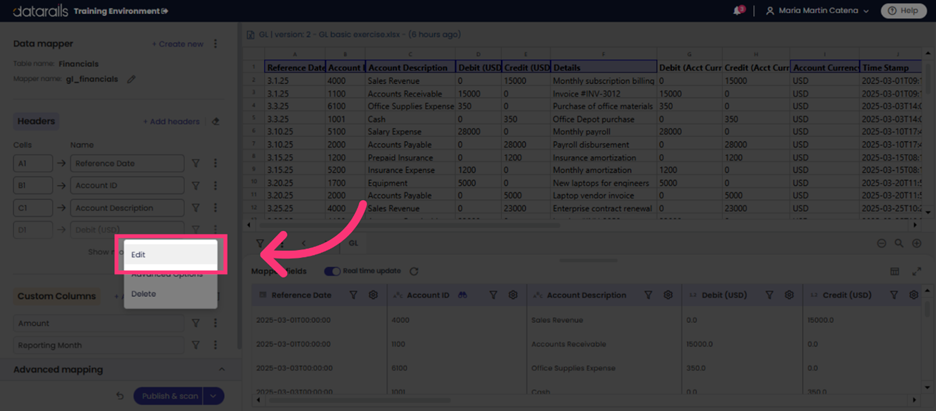Click the table layout icon in Mapped fields
This screenshot has height=411, width=936.
895,271
